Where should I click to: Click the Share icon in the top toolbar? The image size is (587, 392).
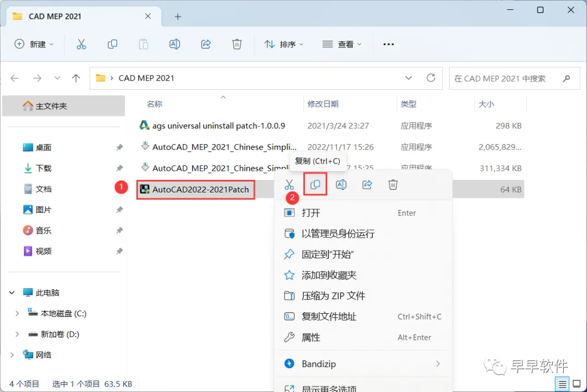(x=206, y=44)
